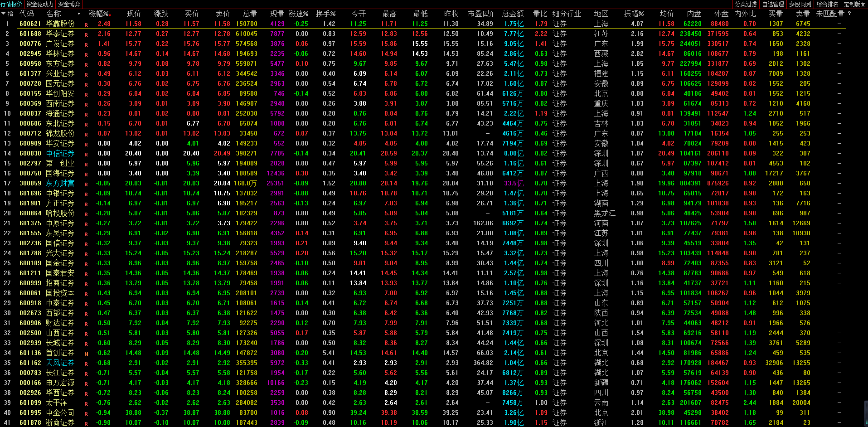Screen dimensions: 868x427
Task: Click the N marker beside 首创证券
Action: 86,354
